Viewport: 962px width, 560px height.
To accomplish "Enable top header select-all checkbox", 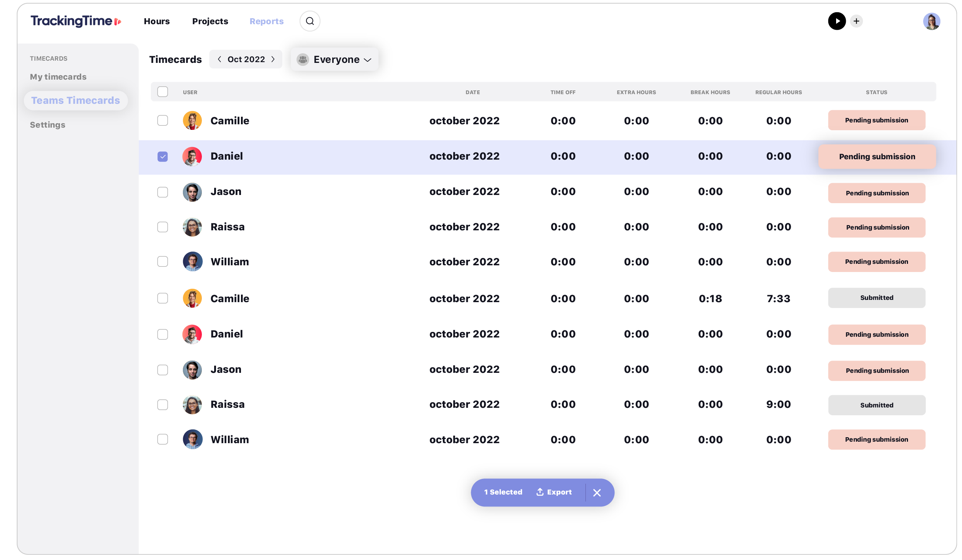I will (x=163, y=91).
